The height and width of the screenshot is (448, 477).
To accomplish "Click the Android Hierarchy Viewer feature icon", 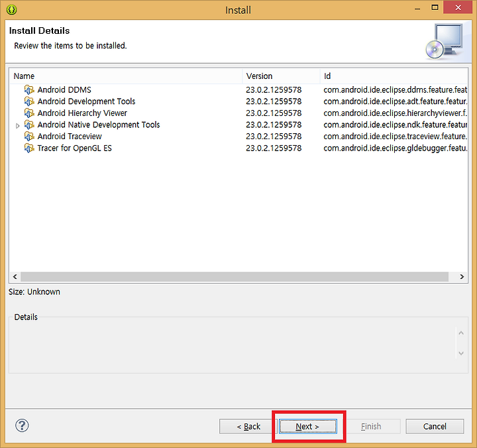I will click(29, 113).
